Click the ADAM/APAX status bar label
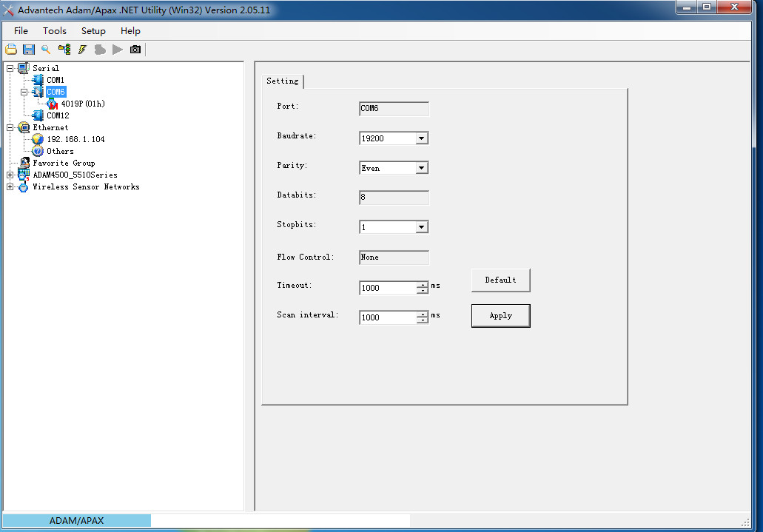763x532 pixels. coord(77,520)
